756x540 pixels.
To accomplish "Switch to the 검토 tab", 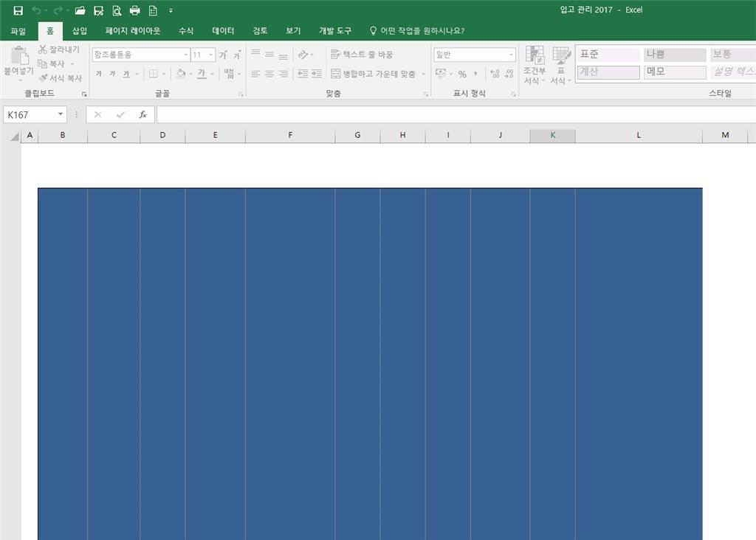I will pos(260,31).
